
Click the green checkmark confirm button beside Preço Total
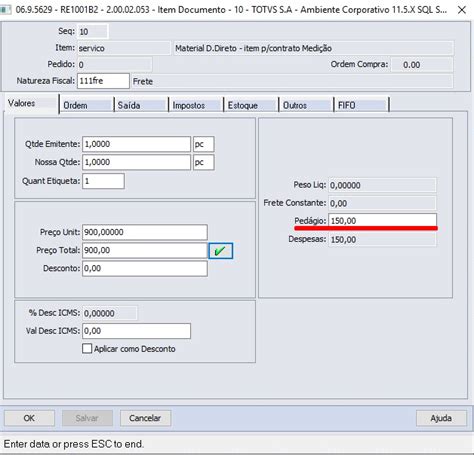221,251
